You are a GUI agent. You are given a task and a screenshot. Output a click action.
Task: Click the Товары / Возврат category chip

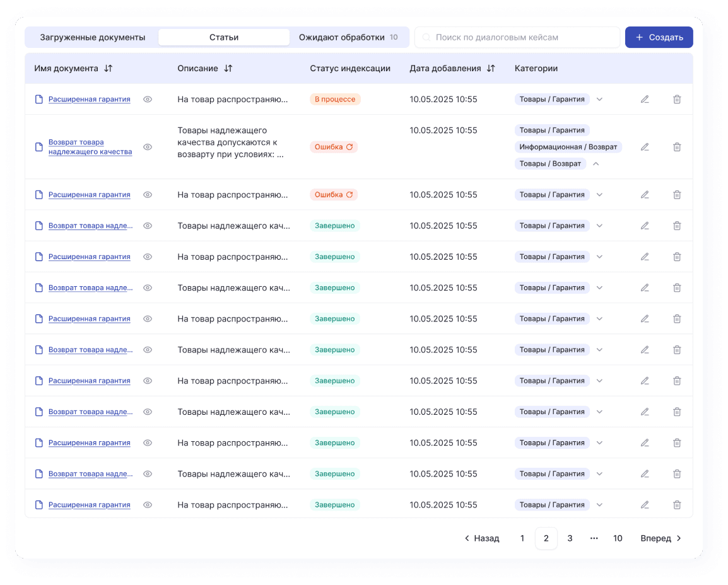(550, 164)
